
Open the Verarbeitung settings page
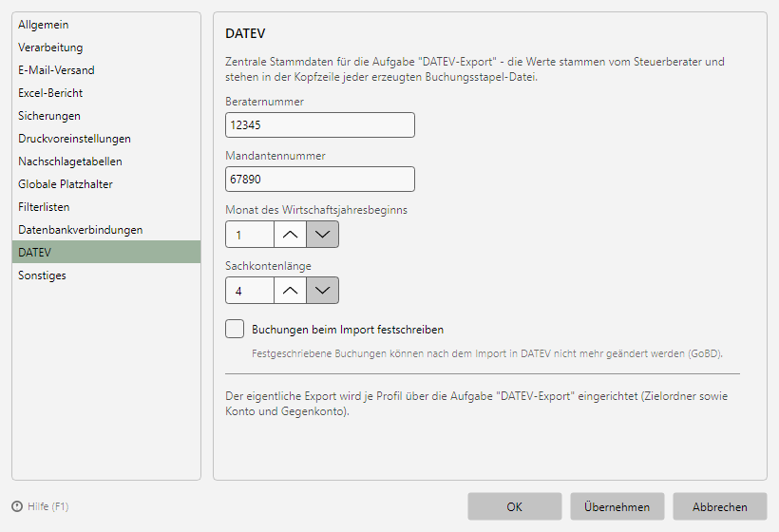pyautogui.click(x=106, y=47)
